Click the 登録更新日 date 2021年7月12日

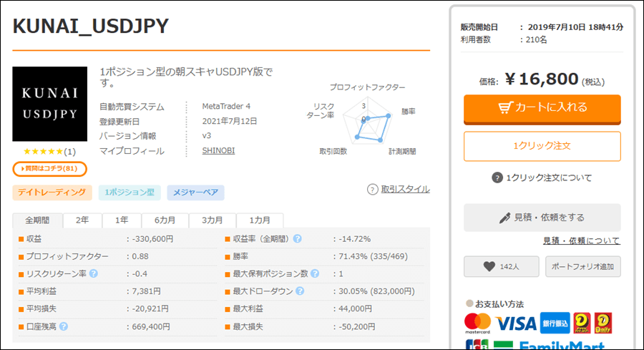[x=230, y=121]
